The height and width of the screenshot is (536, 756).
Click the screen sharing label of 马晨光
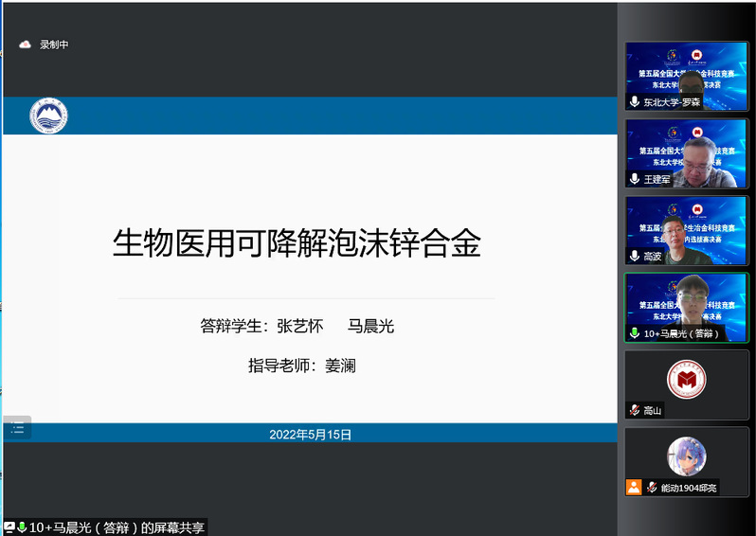[x=117, y=527]
